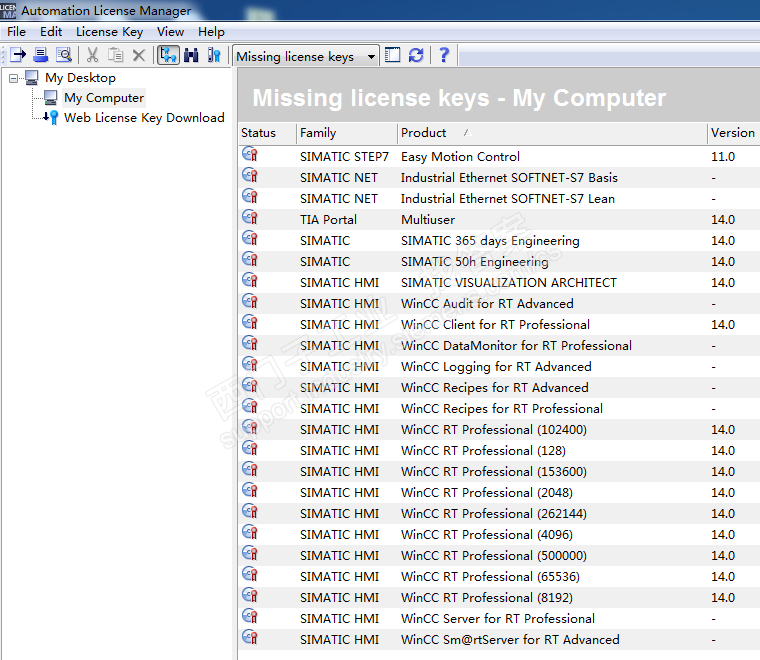Viewport: 760px width, 660px height.
Task: Select SIMATIC 365 days Engineering product
Action: 490,241
